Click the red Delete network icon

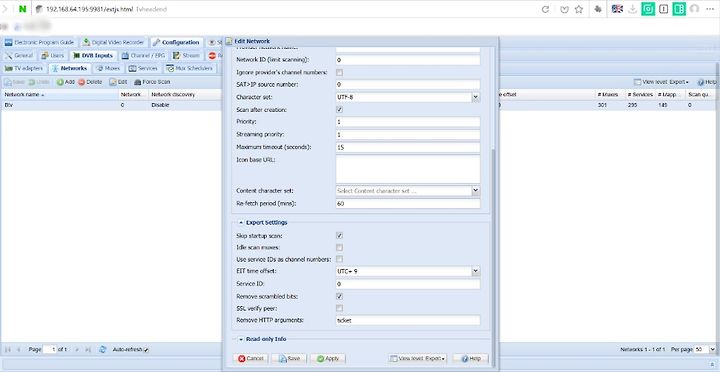pos(81,82)
